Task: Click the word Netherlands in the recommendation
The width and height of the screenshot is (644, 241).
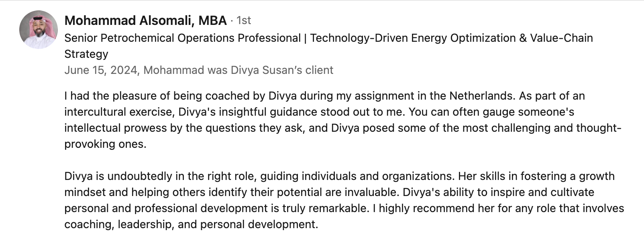Action: 481,96
